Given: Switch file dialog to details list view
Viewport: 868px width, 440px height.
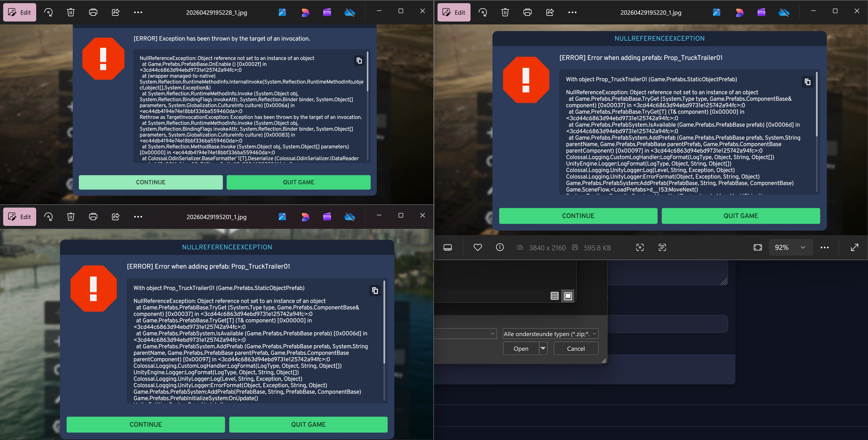Looking at the screenshot, I should click(555, 296).
